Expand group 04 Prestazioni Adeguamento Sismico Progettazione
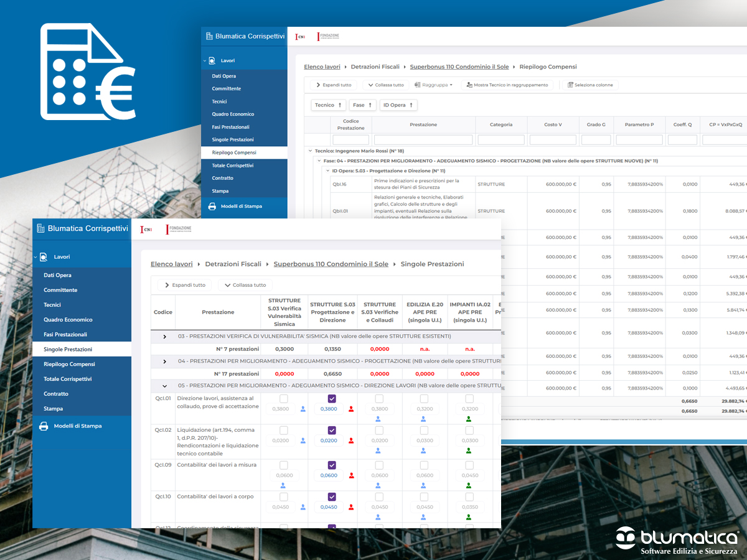The height and width of the screenshot is (560, 747). click(164, 362)
